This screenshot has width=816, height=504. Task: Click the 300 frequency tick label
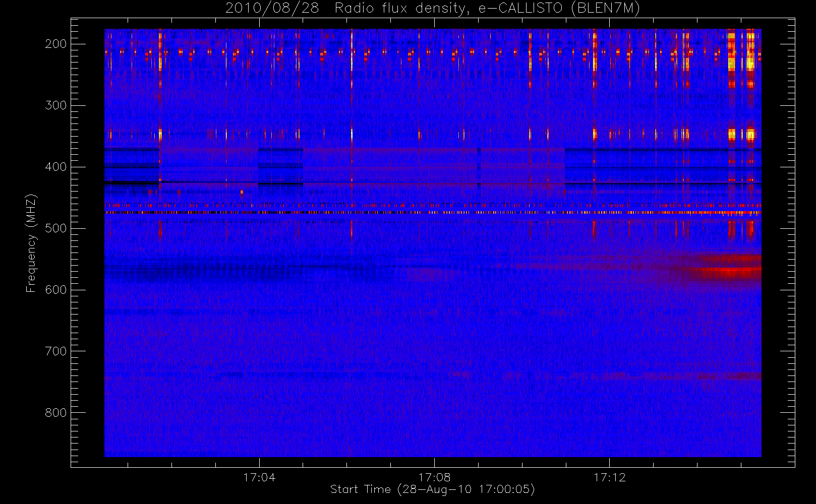click(55, 105)
